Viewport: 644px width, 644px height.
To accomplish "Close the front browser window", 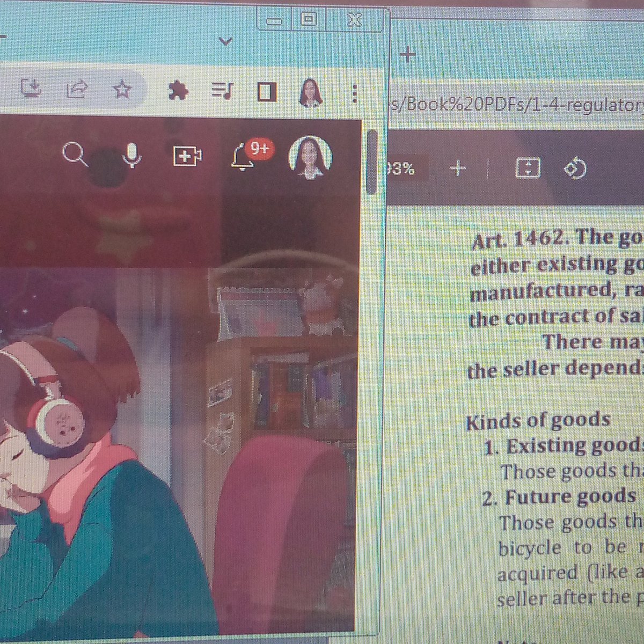I will pos(354,20).
